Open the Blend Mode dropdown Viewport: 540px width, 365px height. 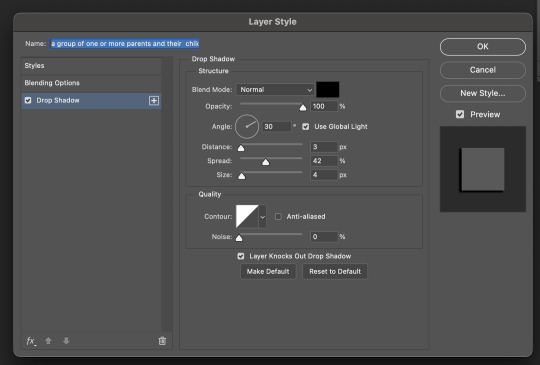275,90
